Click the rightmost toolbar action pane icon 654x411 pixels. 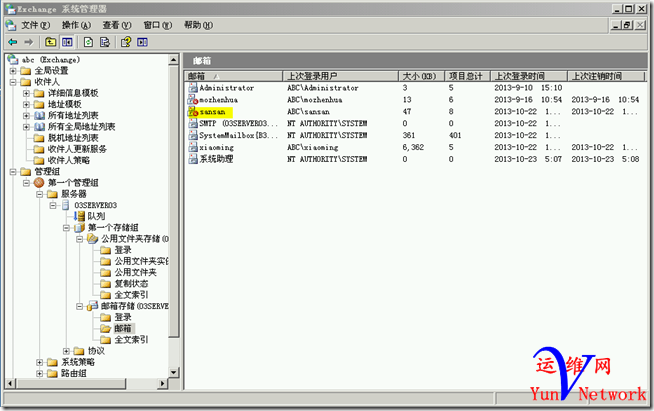[142, 42]
